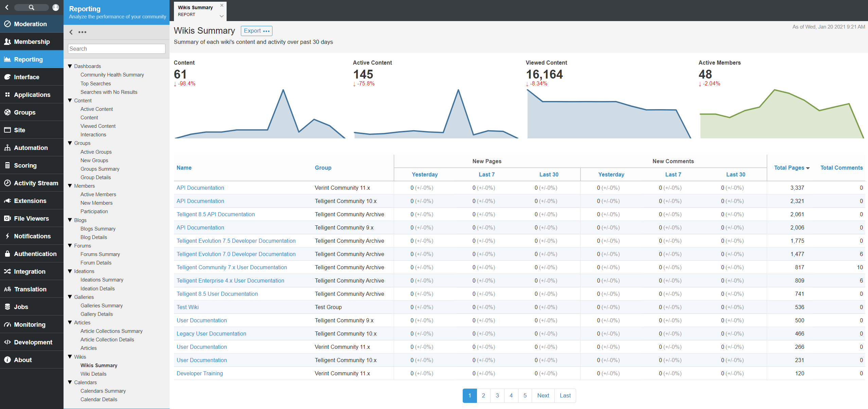This screenshot has height=409, width=868.
Task: Jump to the Last page
Action: [x=565, y=396]
